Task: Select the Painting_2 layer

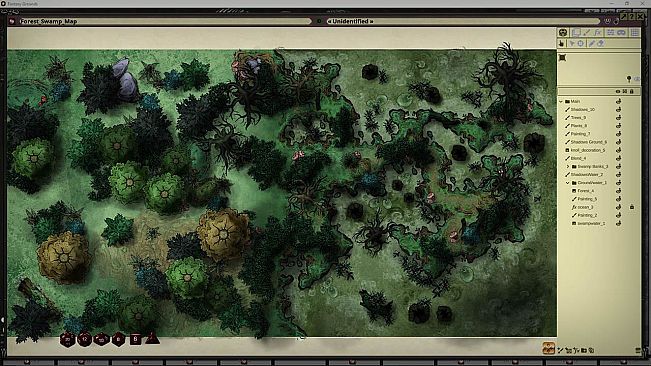Action: pyautogui.click(x=587, y=215)
